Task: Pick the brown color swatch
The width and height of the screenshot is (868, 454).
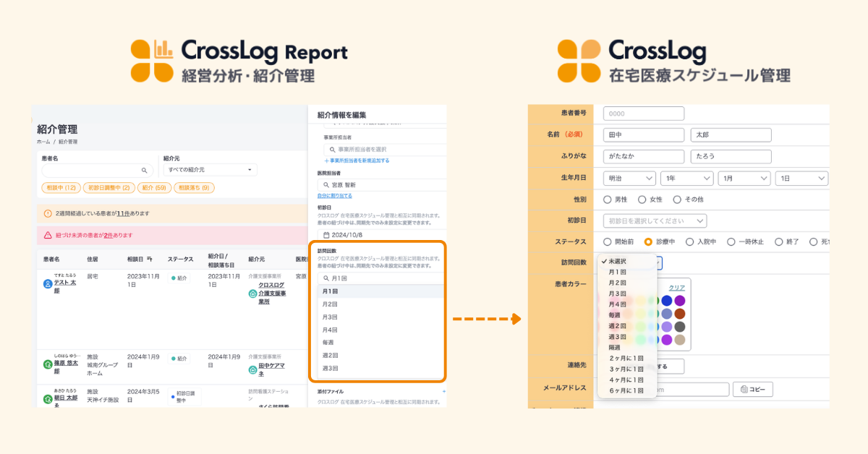Action: tap(680, 314)
